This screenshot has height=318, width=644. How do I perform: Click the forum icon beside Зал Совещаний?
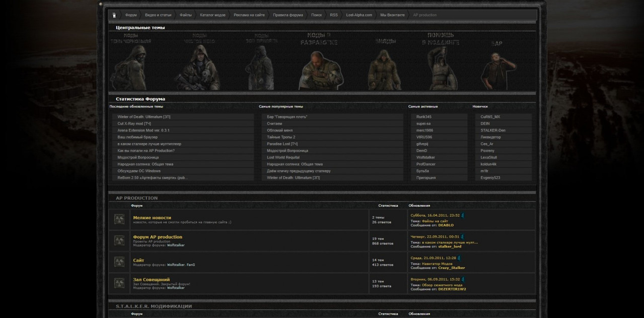[119, 283]
